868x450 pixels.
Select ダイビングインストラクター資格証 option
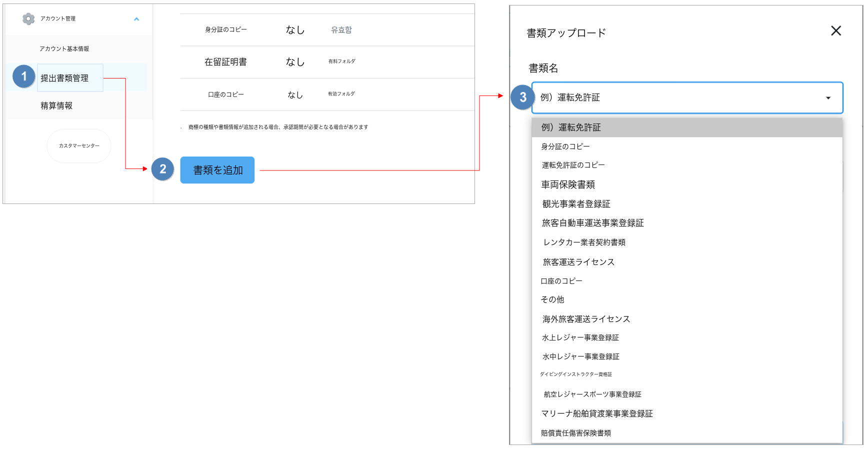click(x=687, y=374)
